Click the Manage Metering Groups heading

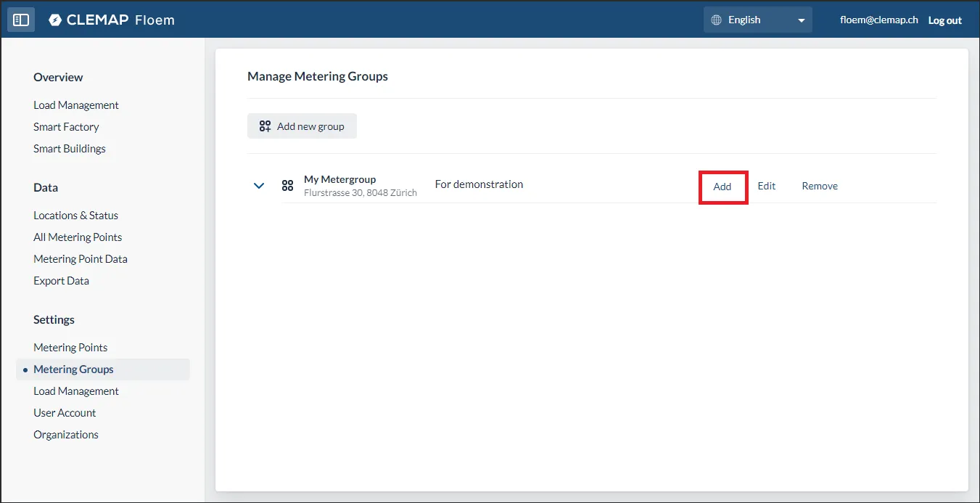pos(318,76)
